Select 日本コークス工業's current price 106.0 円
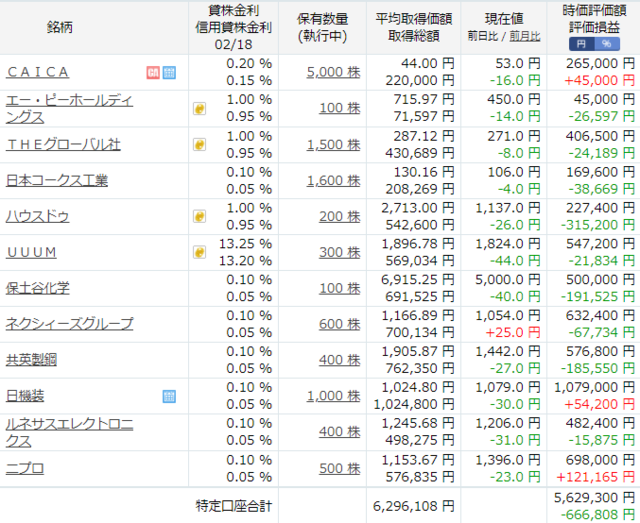Viewport: 640px width, 523px height. pos(514,172)
